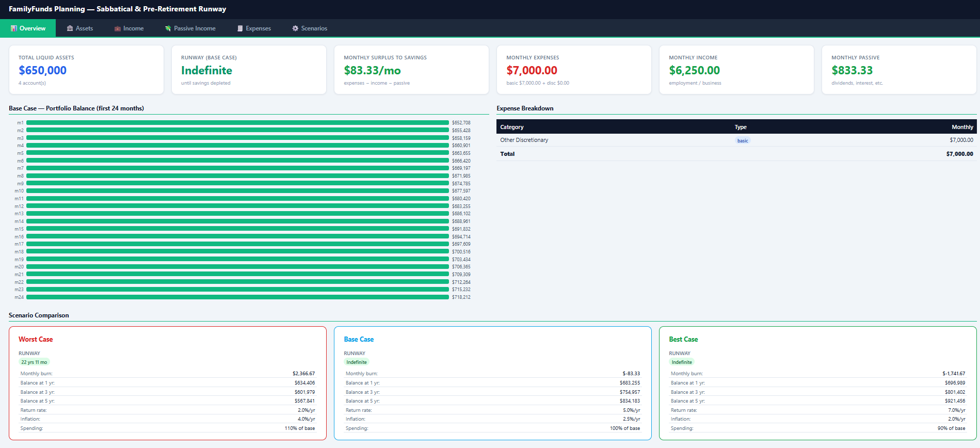Screen dimensions: 980x448
Task: Click the Monthly Expenses $7,000.00 figure
Action: [532, 71]
